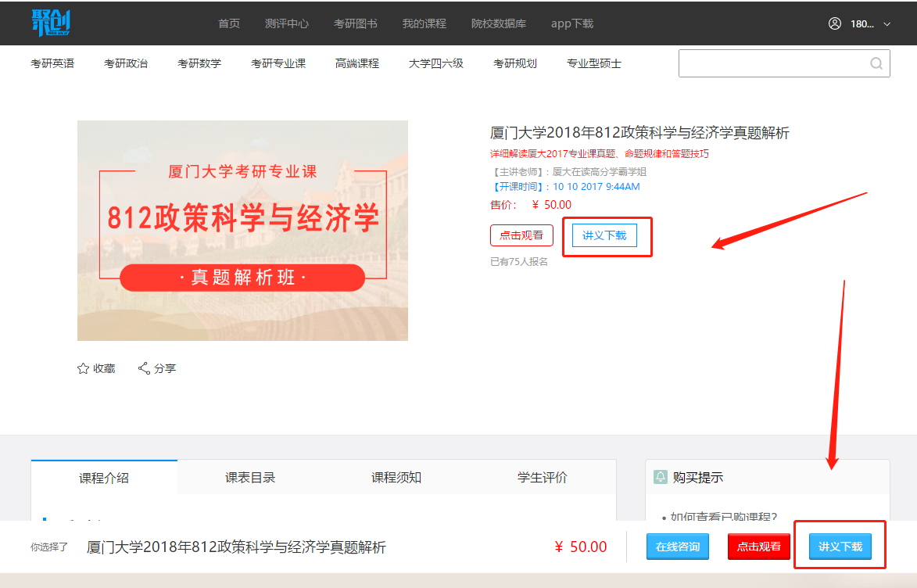
Task: Click the course name in the bottom bar
Action: [x=236, y=547]
